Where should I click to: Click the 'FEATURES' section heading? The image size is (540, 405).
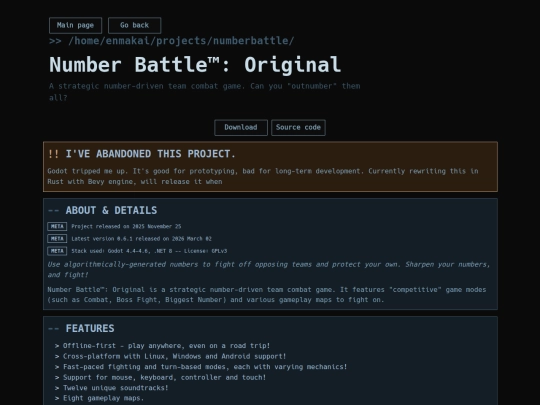coord(90,329)
